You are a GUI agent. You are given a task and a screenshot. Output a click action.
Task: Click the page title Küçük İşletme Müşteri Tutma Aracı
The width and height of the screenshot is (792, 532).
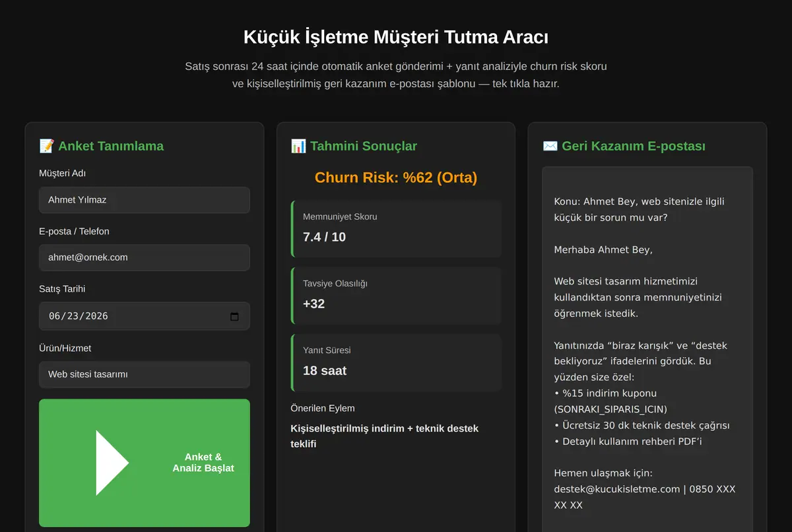point(396,37)
